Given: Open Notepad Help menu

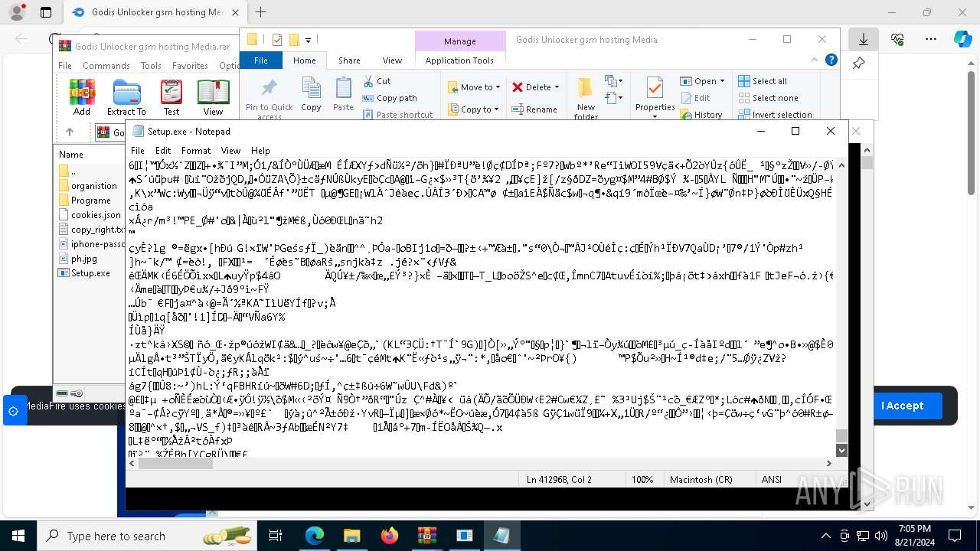Looking at the screenshot, I should pyautogui.click(x=260, y=151).
